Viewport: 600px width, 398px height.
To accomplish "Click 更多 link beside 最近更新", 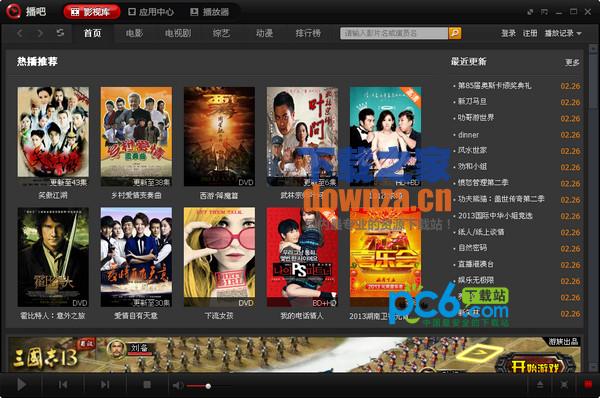I will (572, 62).
